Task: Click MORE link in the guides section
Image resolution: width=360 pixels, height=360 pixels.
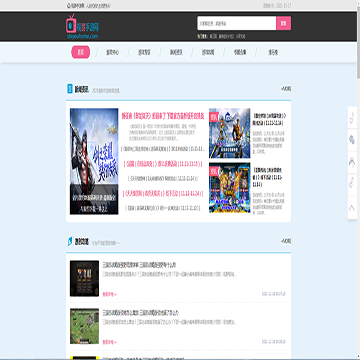Action: pyautogui.click(x=286, y=241)
